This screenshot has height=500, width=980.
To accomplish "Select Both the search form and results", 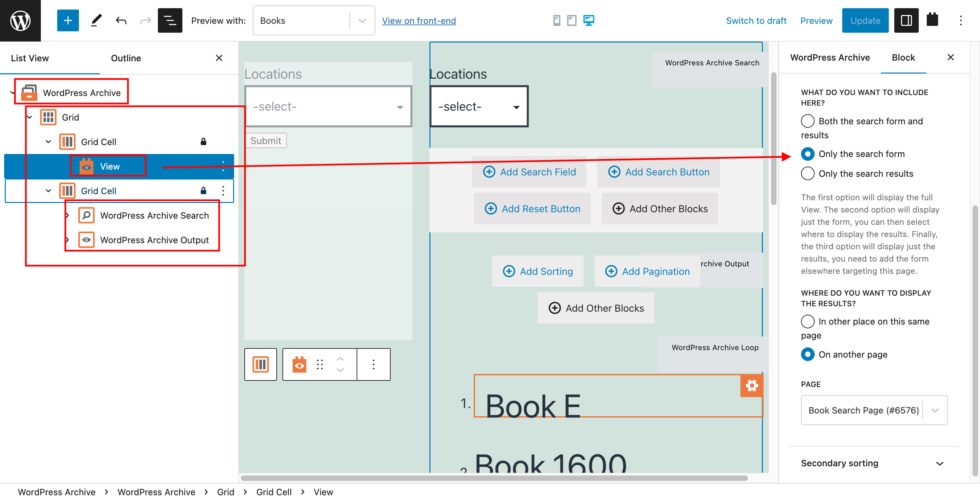I will (808, 121).
